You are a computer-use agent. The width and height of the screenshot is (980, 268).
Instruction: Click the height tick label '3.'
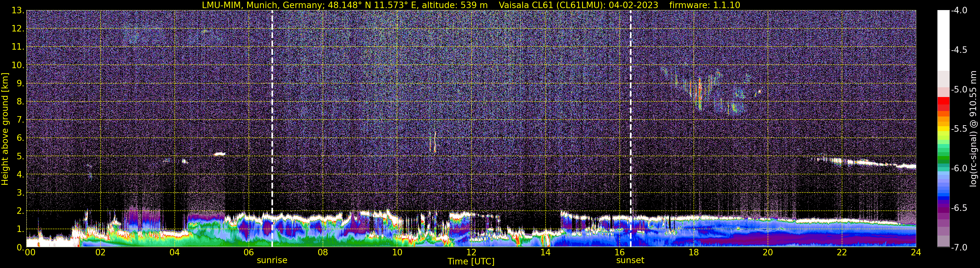(20, 193)
